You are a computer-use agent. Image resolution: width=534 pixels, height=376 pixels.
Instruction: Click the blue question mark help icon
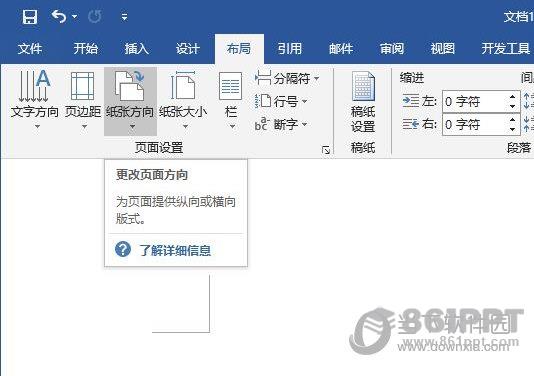[123, 249]
